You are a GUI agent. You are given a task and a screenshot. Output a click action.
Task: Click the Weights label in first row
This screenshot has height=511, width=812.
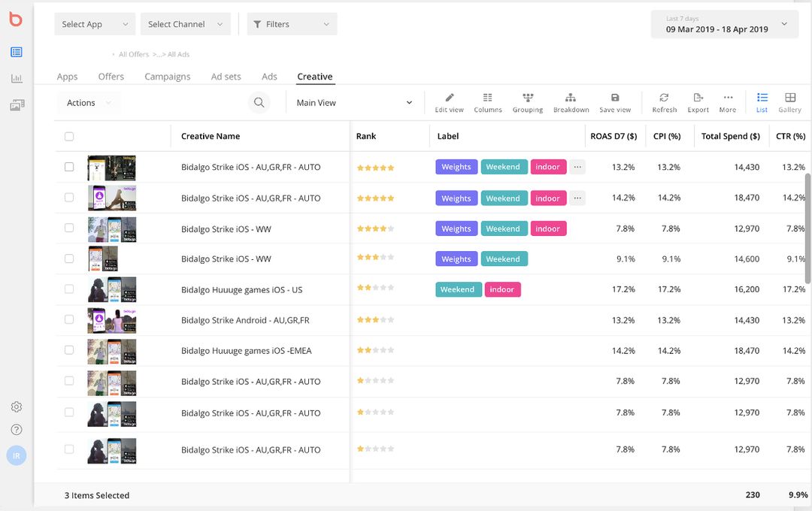point(456,167)
